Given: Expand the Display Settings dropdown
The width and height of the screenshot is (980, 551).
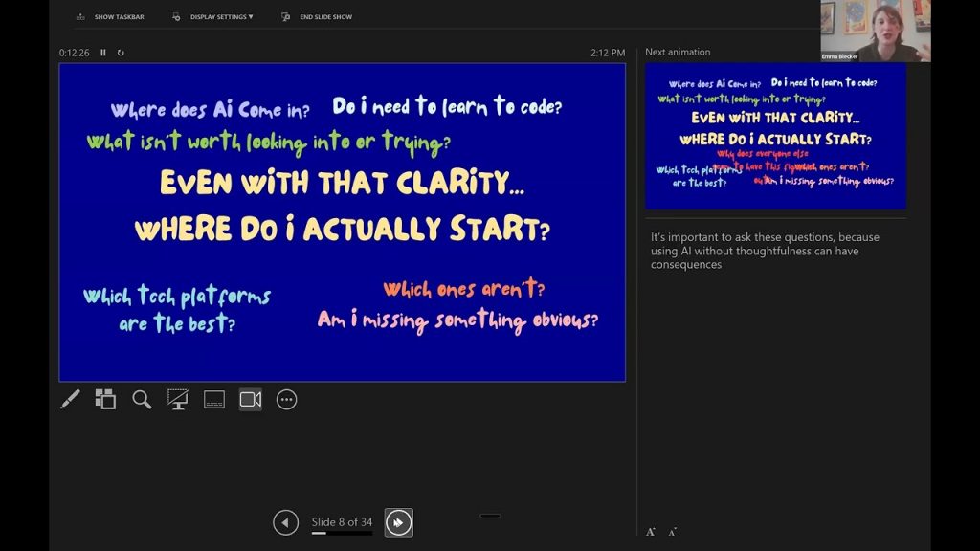Looking at the screenshot, I should tap(221, 17).
